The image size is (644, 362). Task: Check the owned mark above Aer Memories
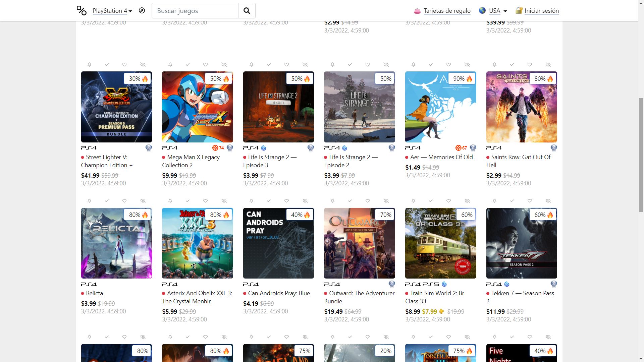431,64
